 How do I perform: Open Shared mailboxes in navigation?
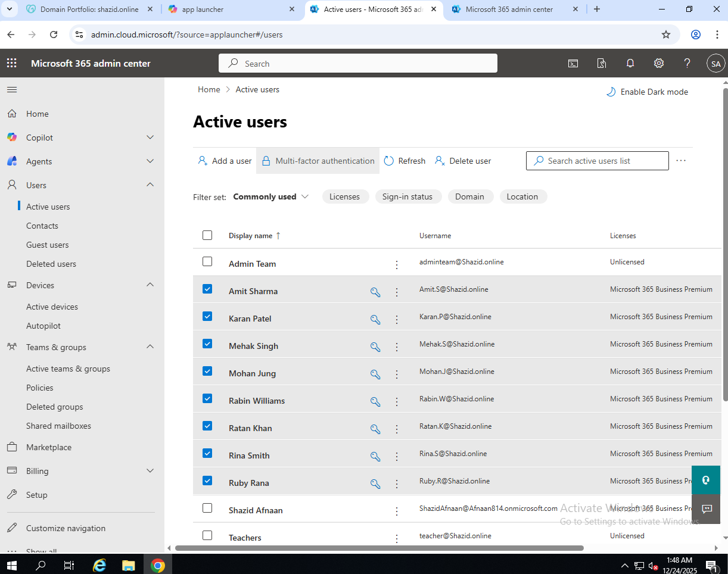(x=58, y=426)
